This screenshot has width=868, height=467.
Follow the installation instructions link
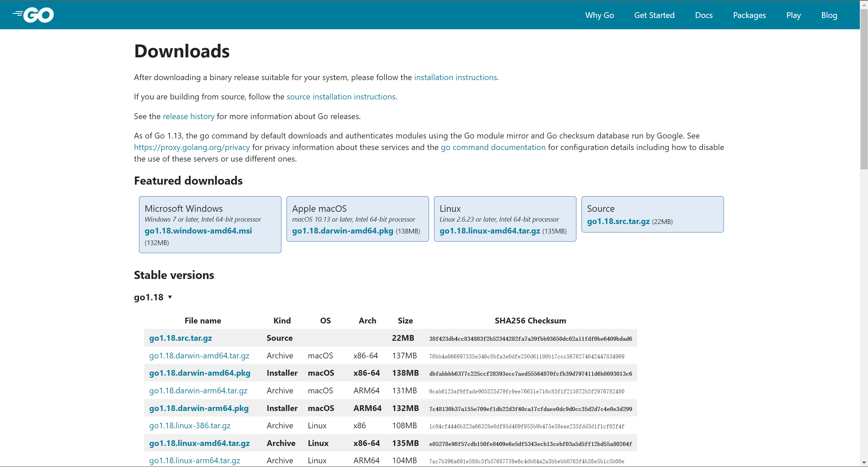[x=455, y=77]
